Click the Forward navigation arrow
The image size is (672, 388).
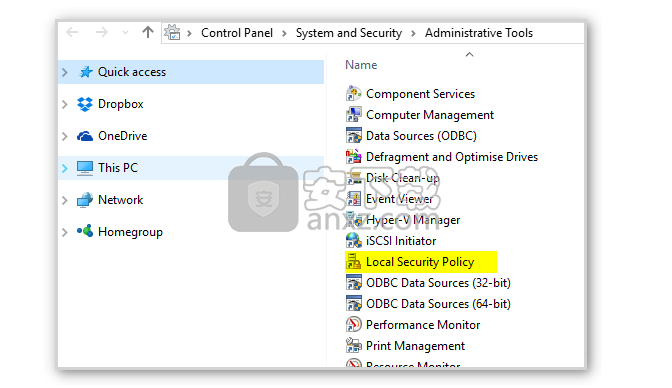click(x=102, y=32)
